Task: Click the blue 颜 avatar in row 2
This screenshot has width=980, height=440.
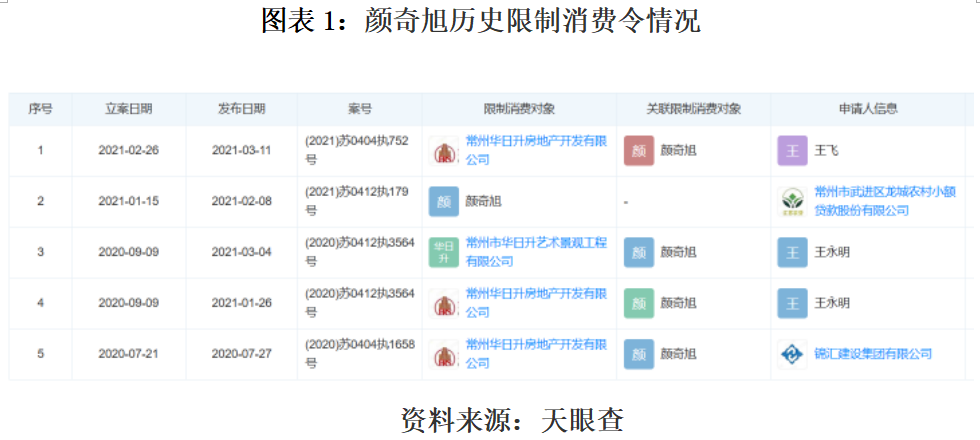Action: [x=444, y=202]
